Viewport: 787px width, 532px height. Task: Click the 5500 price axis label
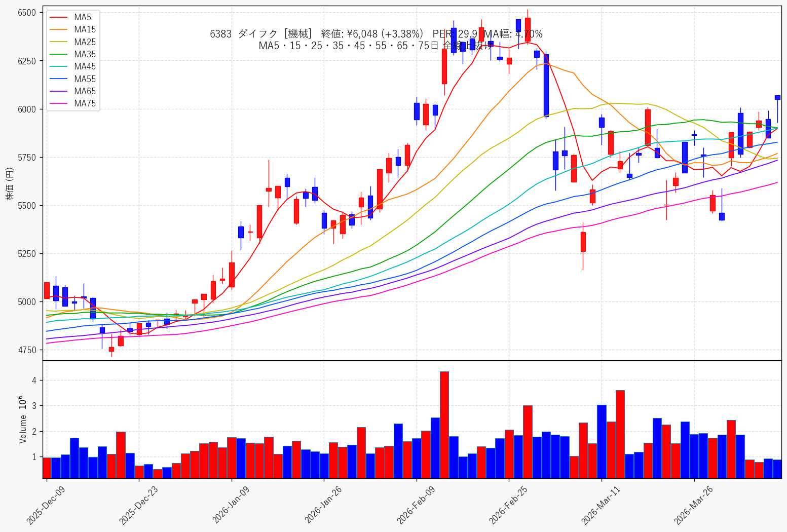click(x=27, y=206)
